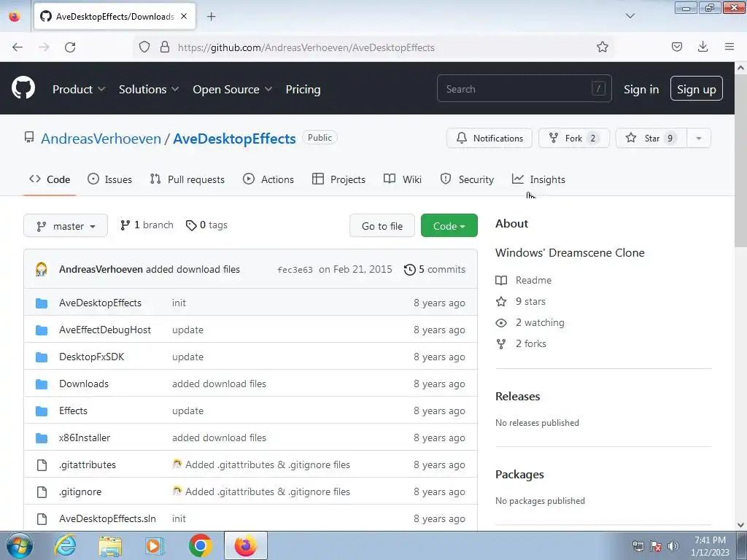
Task: Open the Downloads folder
Action: click(84, 384)
